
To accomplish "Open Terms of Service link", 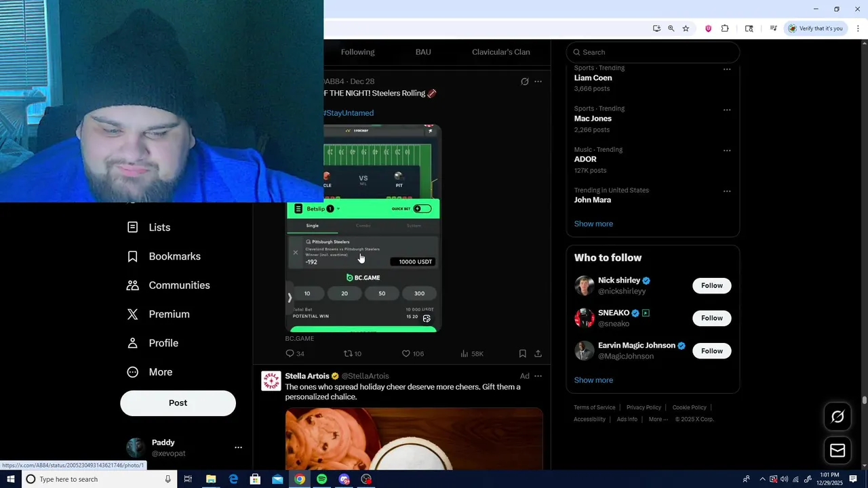I will coord(595,407).
